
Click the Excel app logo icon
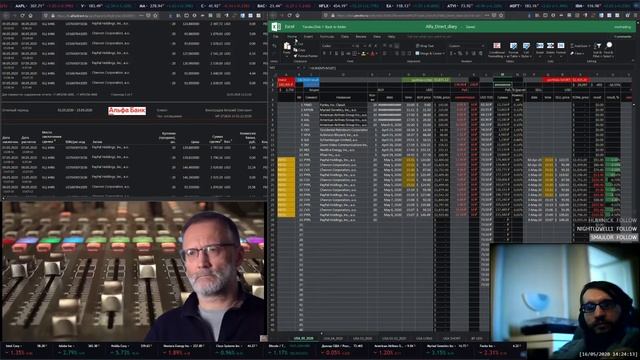point(276,27)
